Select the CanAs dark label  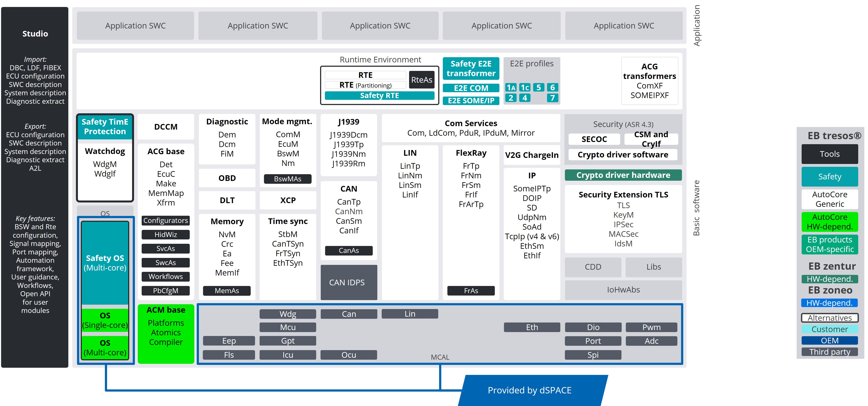349,251
